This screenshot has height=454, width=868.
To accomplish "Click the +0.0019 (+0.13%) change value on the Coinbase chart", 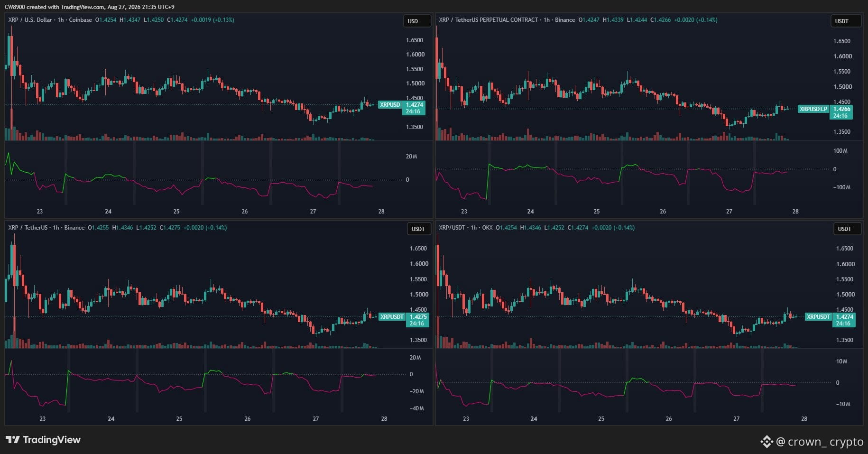I will pos(212,20).
